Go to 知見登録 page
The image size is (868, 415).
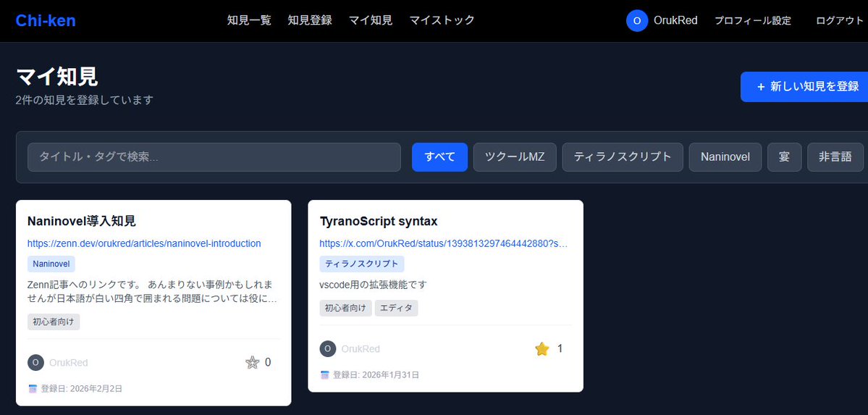pos(309,20)
